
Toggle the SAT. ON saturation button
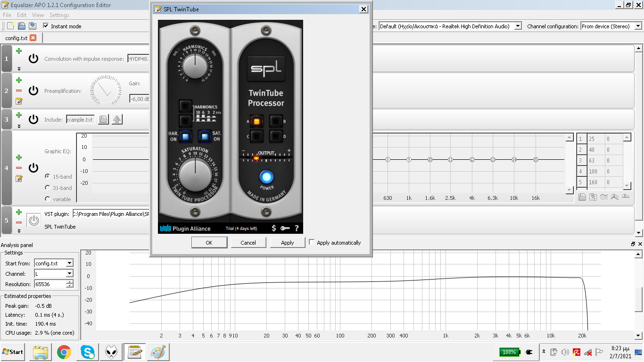(x=204, y=137)
